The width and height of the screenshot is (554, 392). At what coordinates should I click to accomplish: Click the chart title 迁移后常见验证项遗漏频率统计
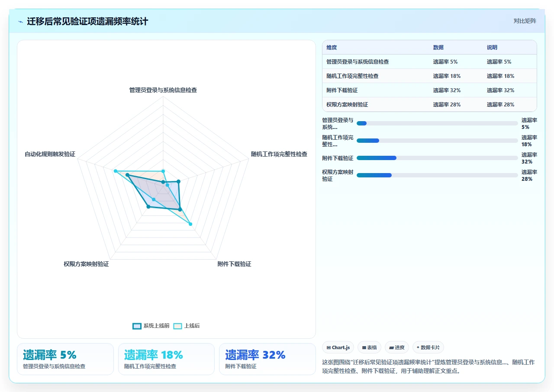point(87,21)
